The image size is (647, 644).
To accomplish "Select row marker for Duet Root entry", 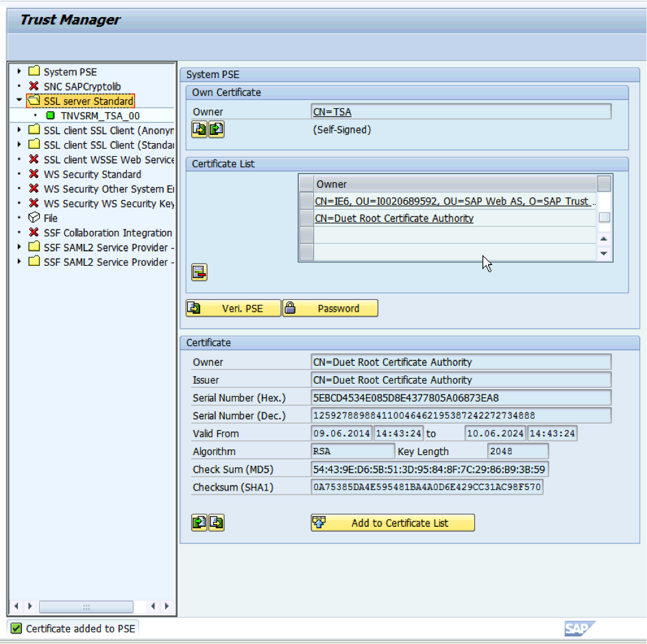I will (306, 219).
